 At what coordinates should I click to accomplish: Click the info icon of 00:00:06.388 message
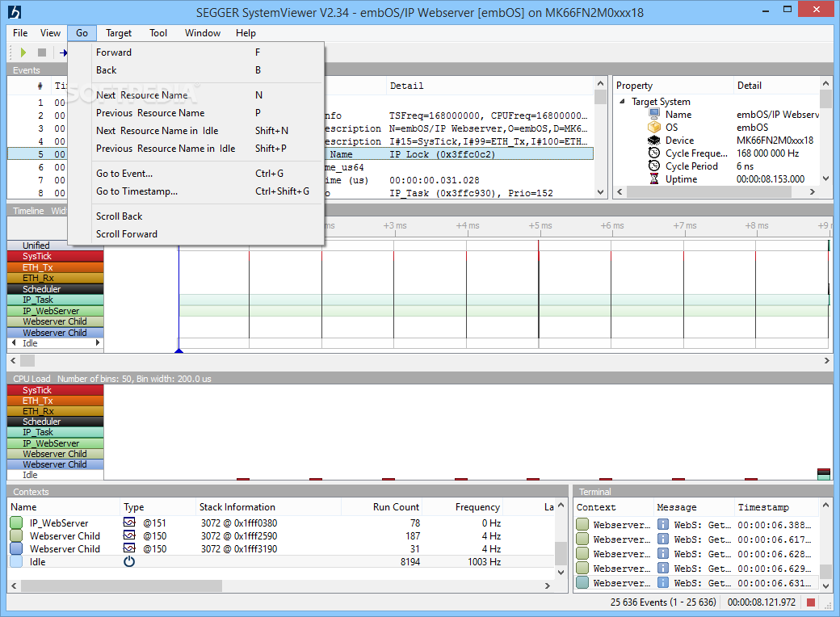tap(662, 525)
